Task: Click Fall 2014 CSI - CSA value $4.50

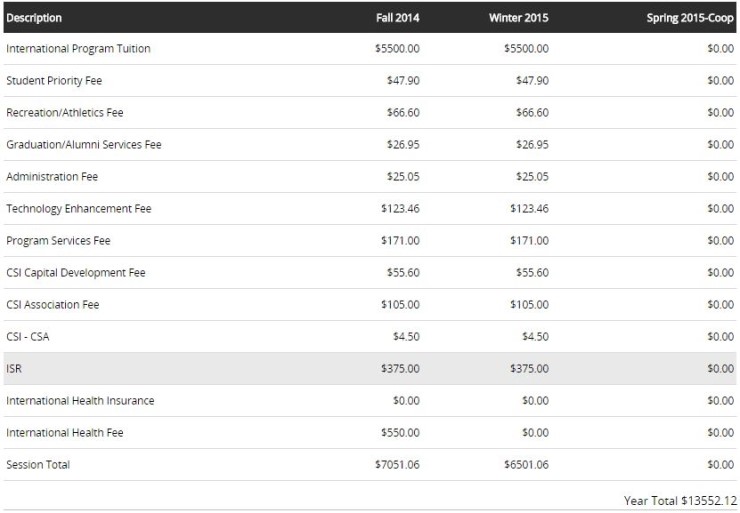Action: [406, 336]
